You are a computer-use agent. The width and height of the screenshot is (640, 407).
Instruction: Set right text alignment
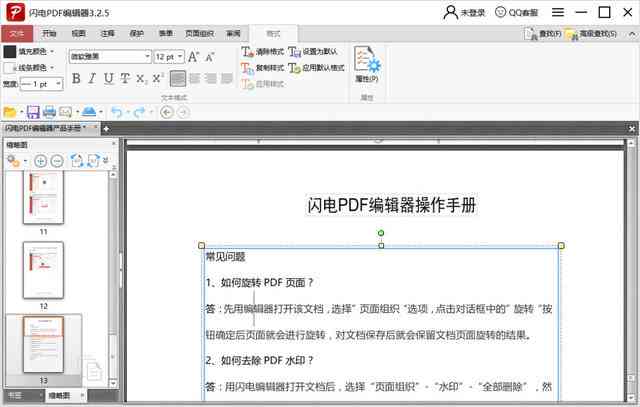(x=211, y=78)
